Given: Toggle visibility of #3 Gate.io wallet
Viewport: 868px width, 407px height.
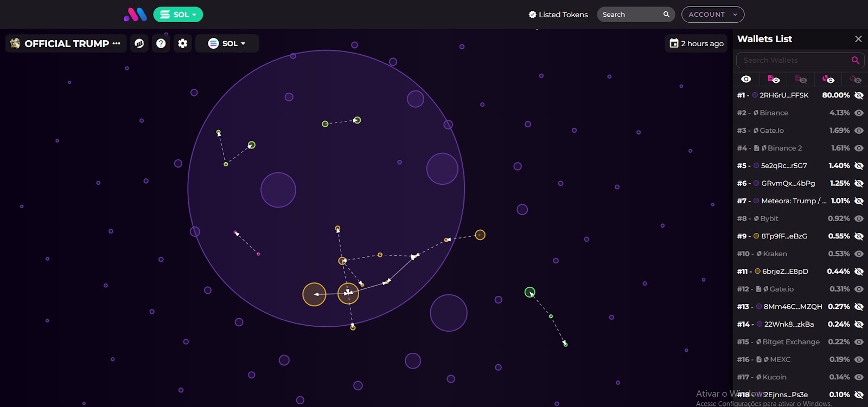Looking at the screenshot, I should 859,131.
